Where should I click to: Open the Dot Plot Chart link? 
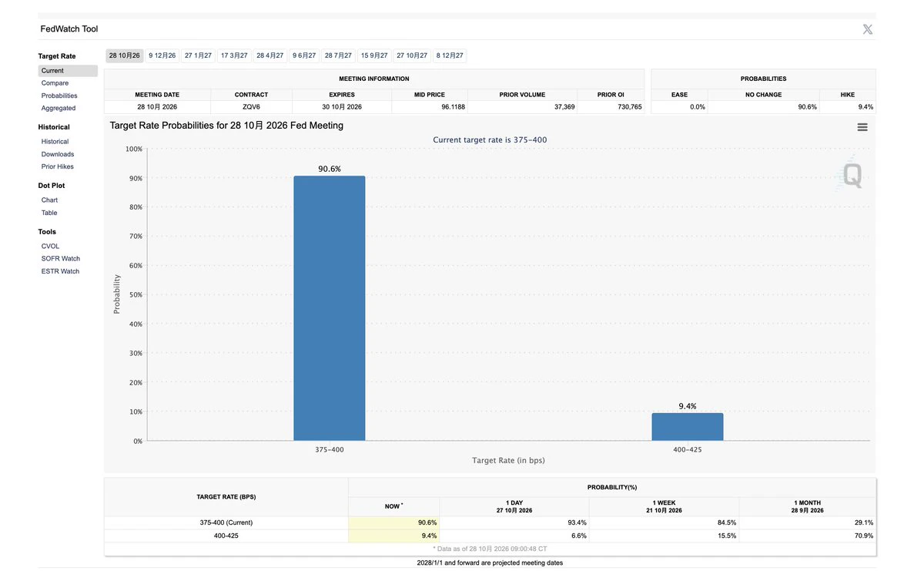click(49, 200)
